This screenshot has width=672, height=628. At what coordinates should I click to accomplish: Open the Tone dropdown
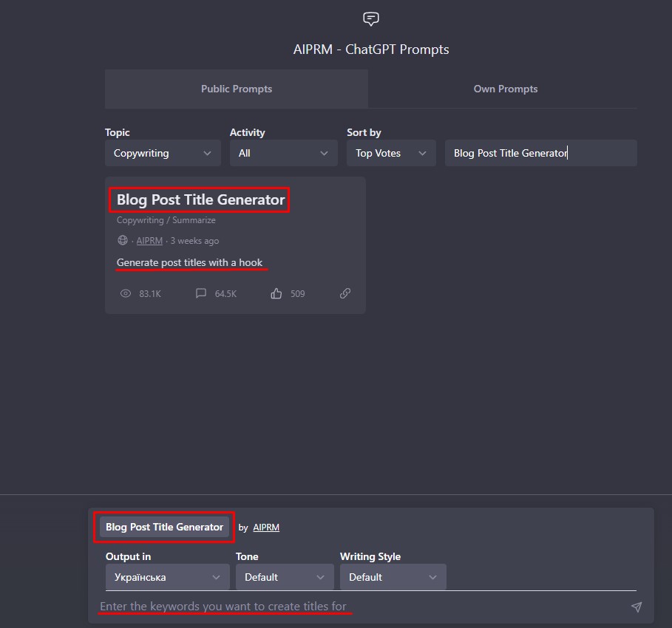(x=285, y=577)
